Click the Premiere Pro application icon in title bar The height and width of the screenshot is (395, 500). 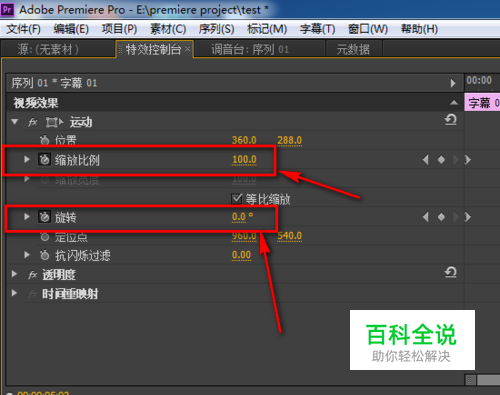coord(7,9)
